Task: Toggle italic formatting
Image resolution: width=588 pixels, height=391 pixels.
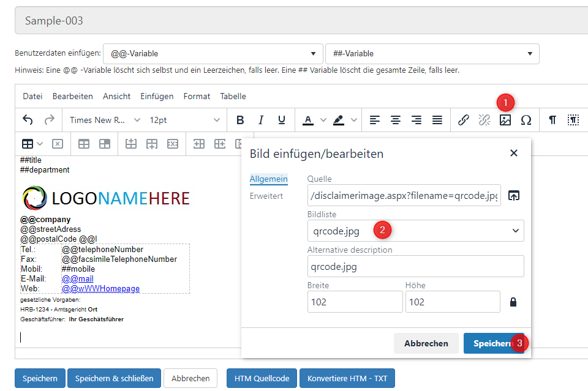Action: 261,120
